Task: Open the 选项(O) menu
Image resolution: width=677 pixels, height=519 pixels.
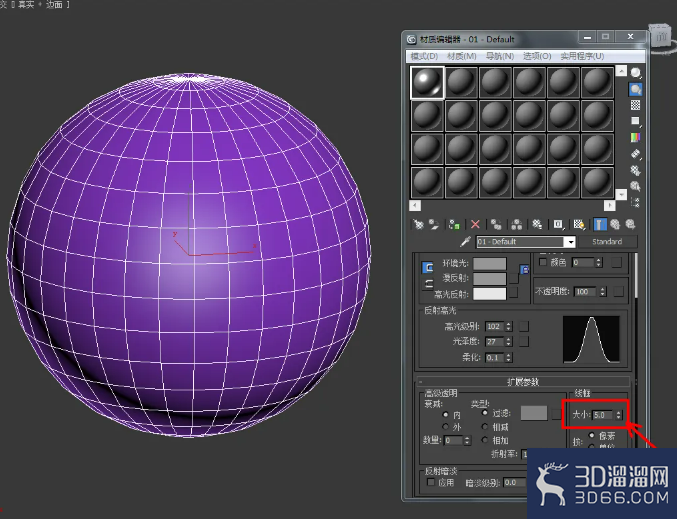Action: tap(537, 56)
